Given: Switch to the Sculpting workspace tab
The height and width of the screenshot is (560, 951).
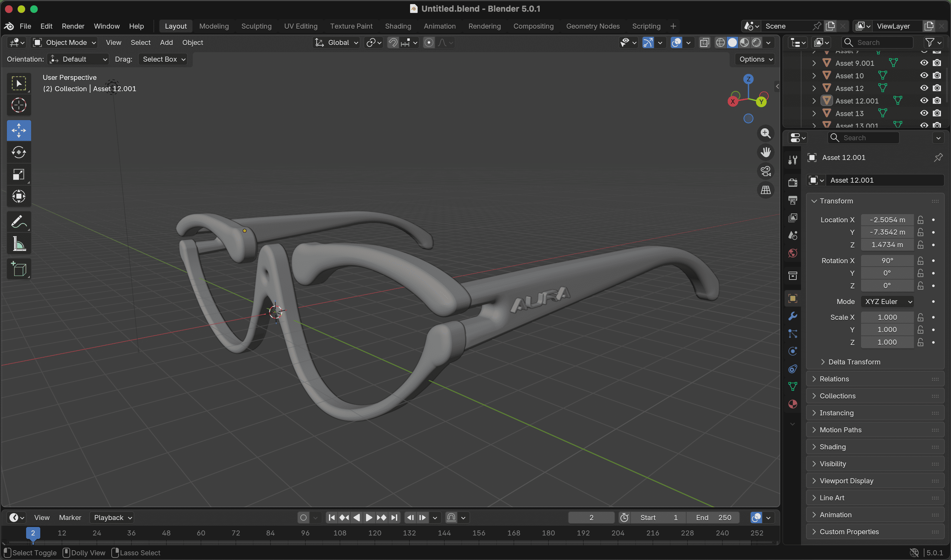Looking at the screenshot, I should [256, 26].
